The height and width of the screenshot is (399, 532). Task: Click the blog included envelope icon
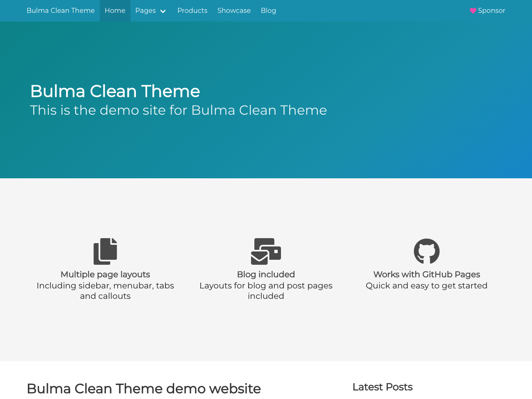pyautogui.click(x=266, y=250)
